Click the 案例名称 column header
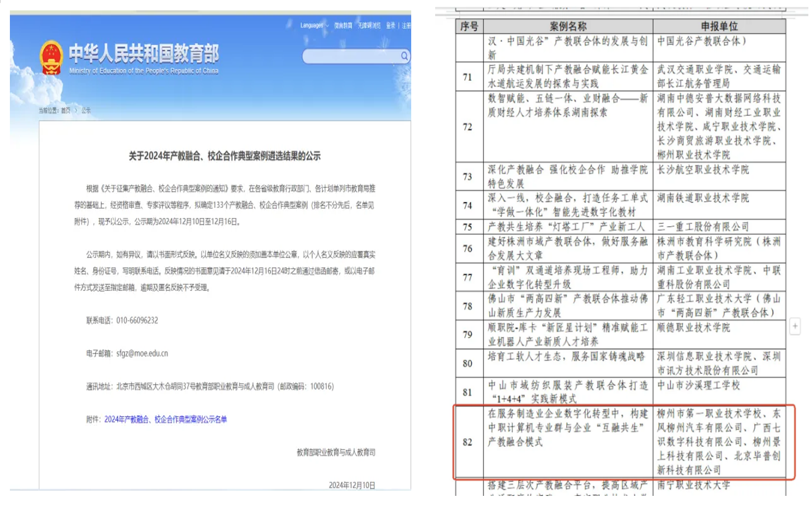 (568, 27)
